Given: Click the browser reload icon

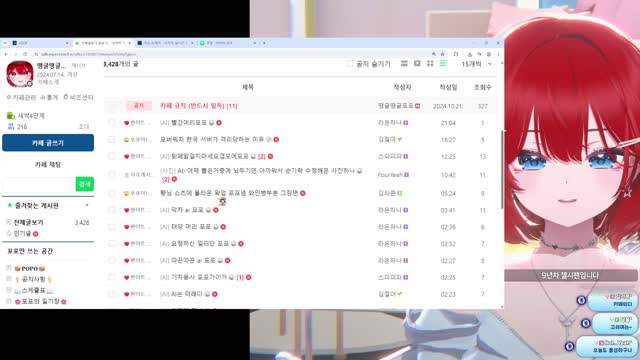Looking at the screenshot, I should (25, 54).
